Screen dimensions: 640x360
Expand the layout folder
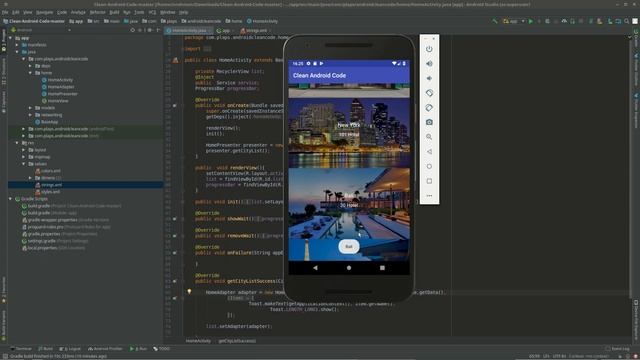[x=24, y=150]
